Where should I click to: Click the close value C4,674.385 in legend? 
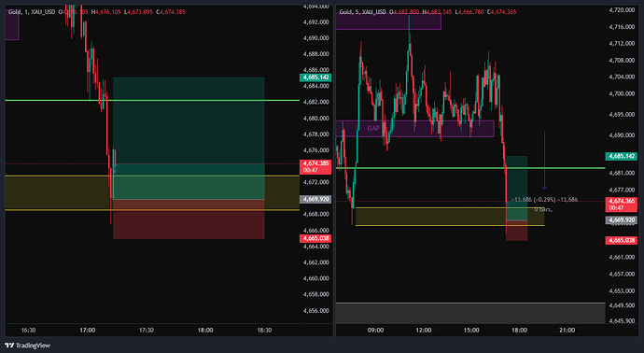point(171,12)
